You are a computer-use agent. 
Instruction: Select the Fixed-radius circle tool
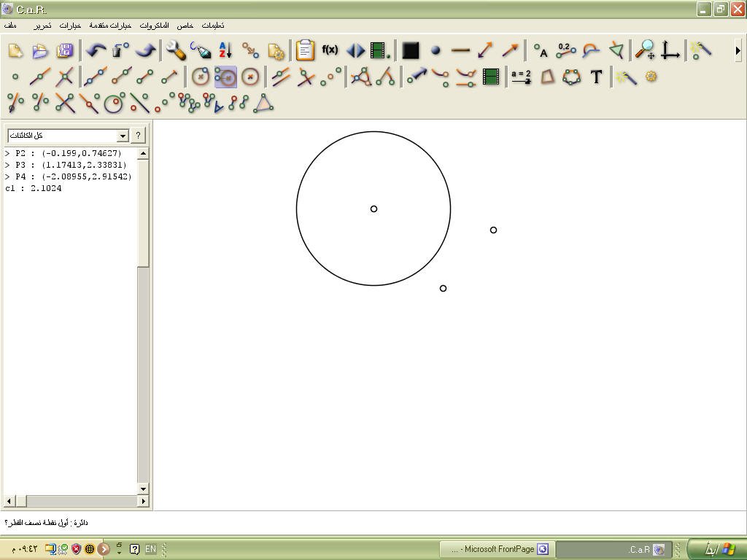pyautogui.click(x=250, y=77)
